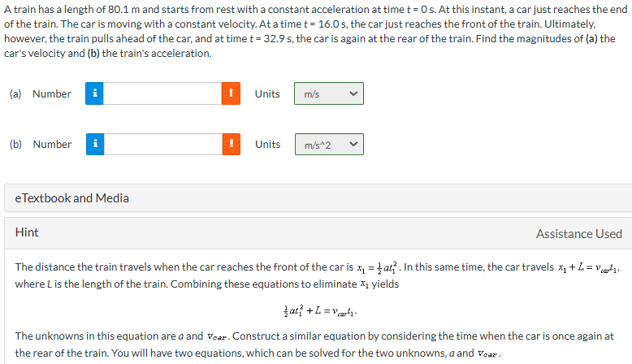Click the Assistance Used label
Screen dimensions: 632x364
pos(578,234)
